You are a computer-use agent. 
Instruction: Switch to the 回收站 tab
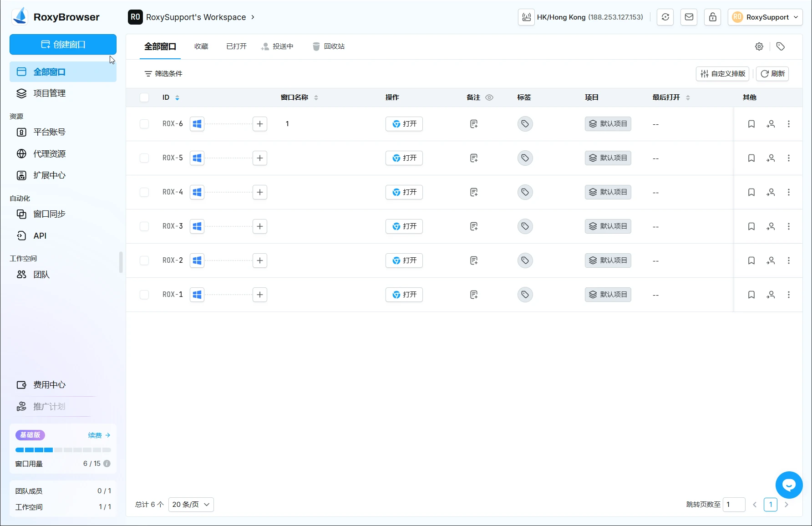329,46
